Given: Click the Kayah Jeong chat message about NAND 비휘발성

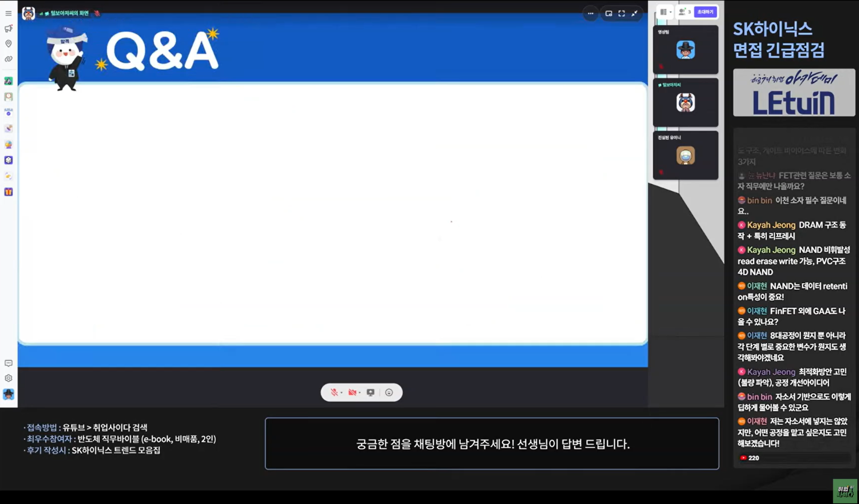Looking at the screenshot, I should click(x=794, y=261).
